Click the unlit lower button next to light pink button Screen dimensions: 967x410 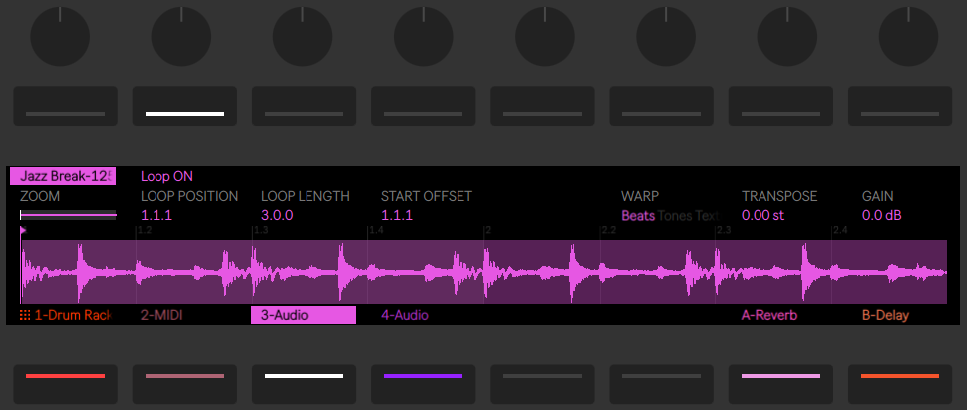click(662, 383)
